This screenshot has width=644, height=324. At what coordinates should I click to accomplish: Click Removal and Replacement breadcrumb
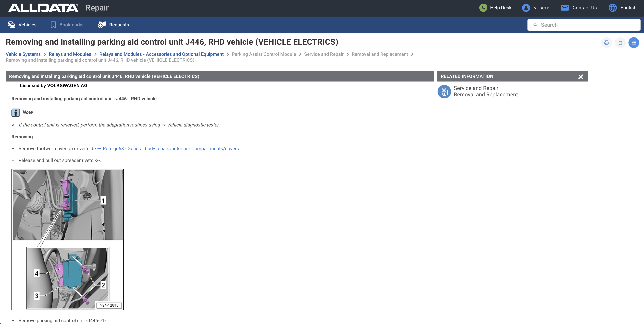click(379, 54)
